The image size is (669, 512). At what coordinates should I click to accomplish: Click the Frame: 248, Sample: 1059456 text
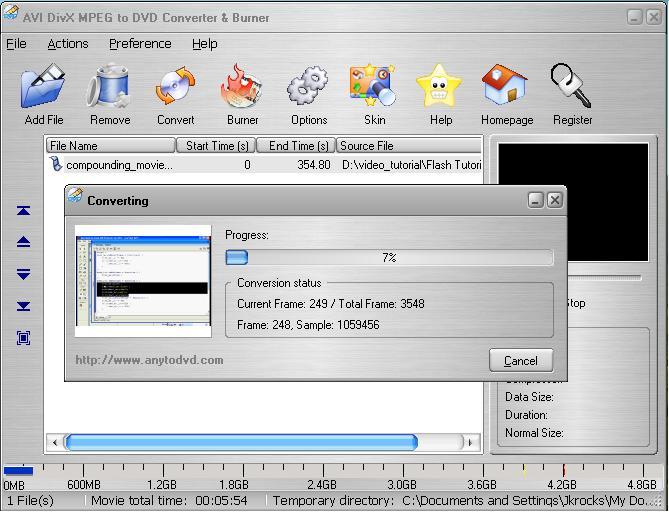(x=308, y=325)
